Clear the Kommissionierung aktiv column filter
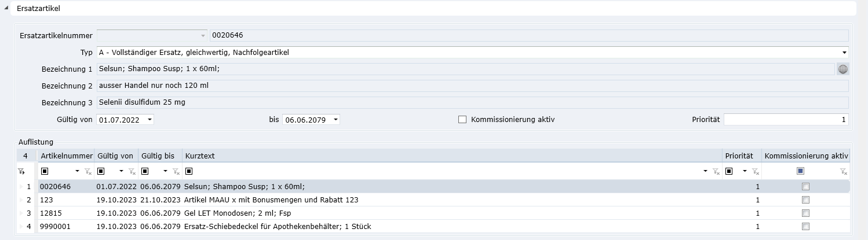This screenshot has width=868, height=240. pos(844,171)
